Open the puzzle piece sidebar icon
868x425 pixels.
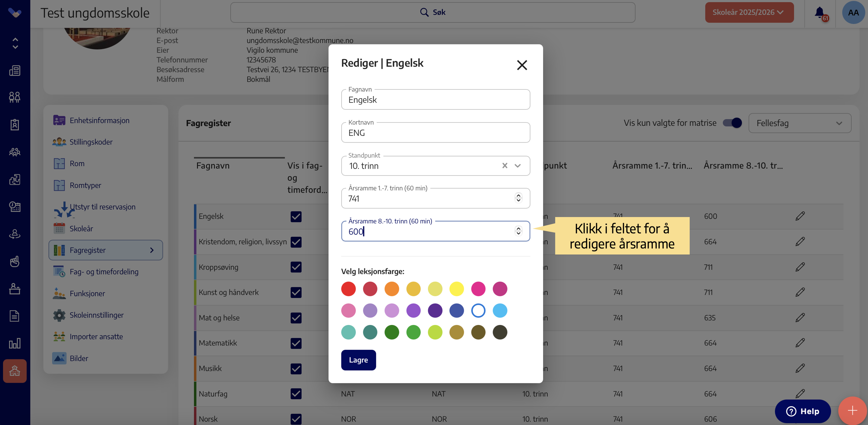tap(15, 179)
